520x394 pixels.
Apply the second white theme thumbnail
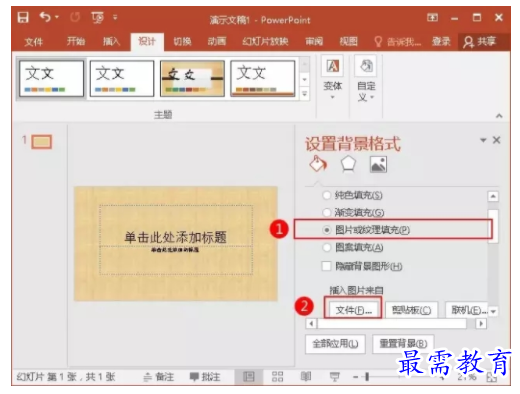coord(122,79)
